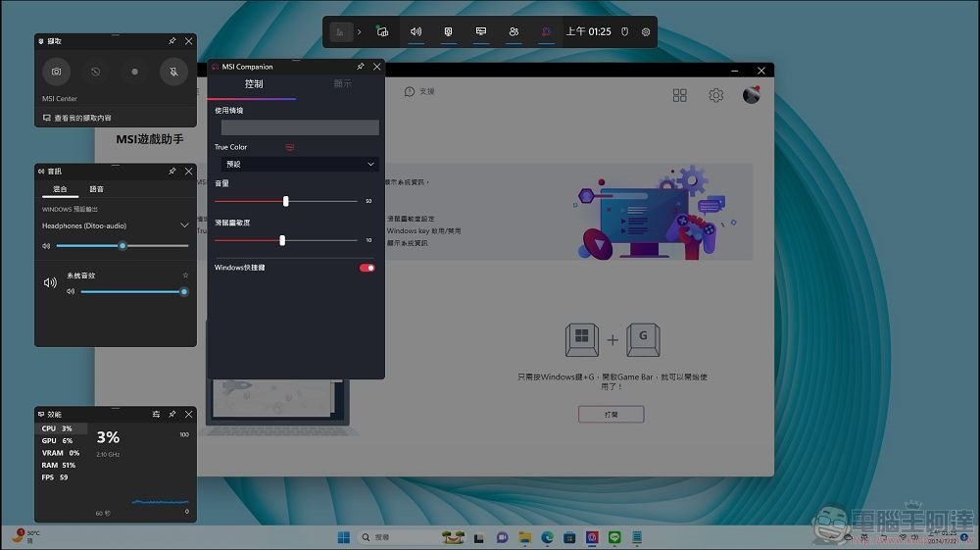The height and width of the screenshot is (550, 980).
Task: Open the grid view icon in MSI Center
Action: 679,95
